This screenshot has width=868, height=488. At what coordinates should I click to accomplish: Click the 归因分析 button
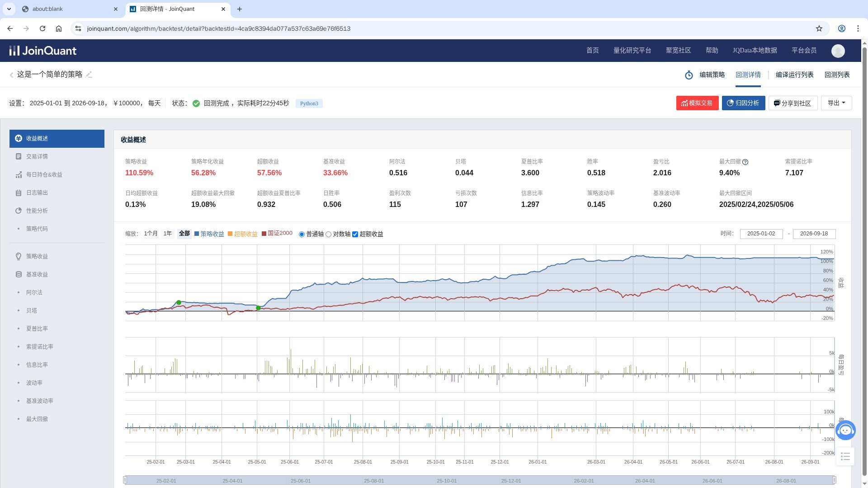[x=743, y=103]
